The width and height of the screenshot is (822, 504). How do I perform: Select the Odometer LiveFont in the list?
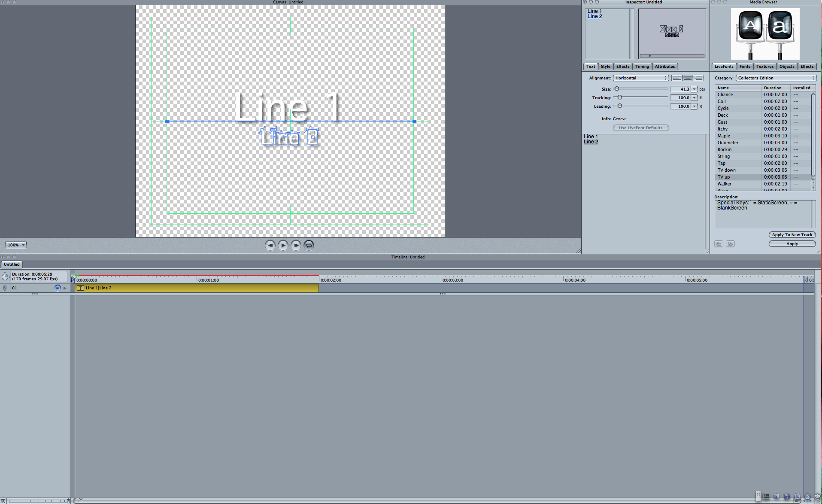(x=728, y=143)
